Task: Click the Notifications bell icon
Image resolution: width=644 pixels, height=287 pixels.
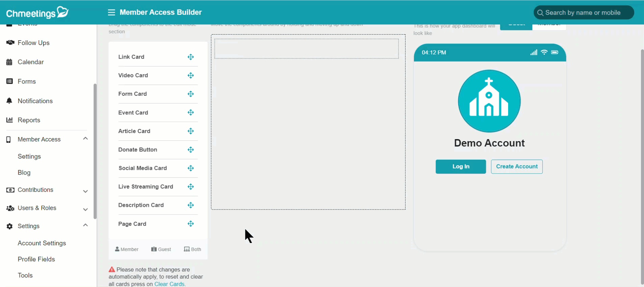Action: click(9, 101)
